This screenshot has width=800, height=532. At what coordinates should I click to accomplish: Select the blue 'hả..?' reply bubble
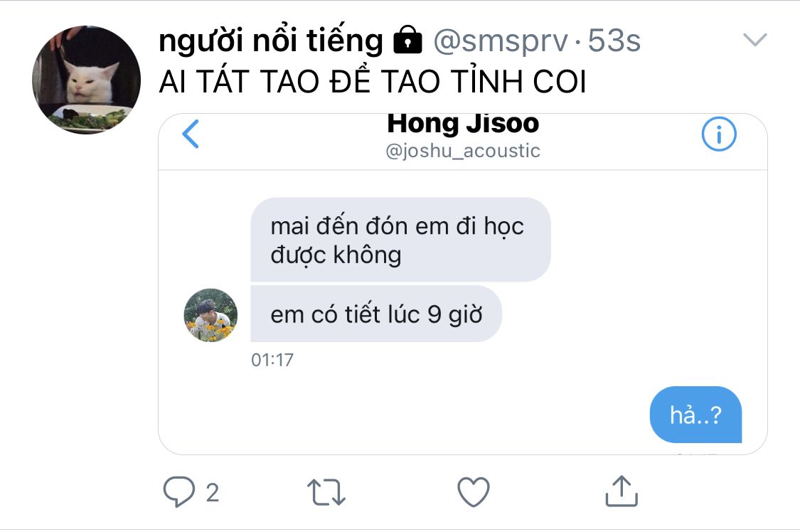(x=695, y=415)
